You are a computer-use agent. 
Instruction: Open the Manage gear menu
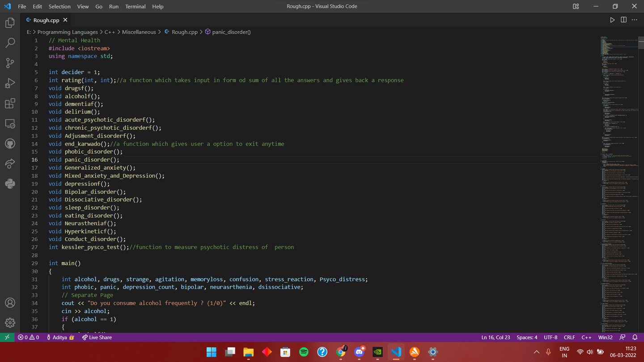click(x=10, y=323)
